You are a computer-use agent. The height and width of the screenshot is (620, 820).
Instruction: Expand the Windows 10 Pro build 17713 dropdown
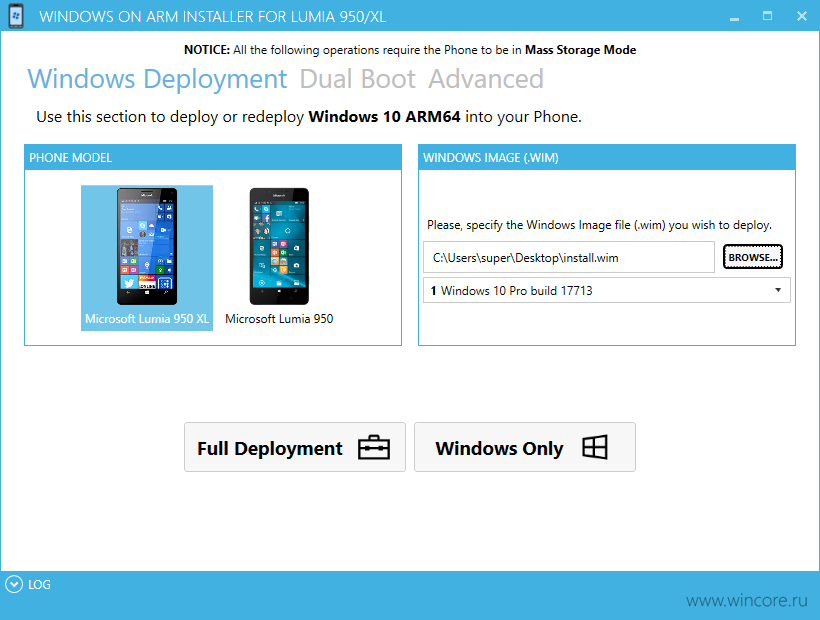coord(607,290)
